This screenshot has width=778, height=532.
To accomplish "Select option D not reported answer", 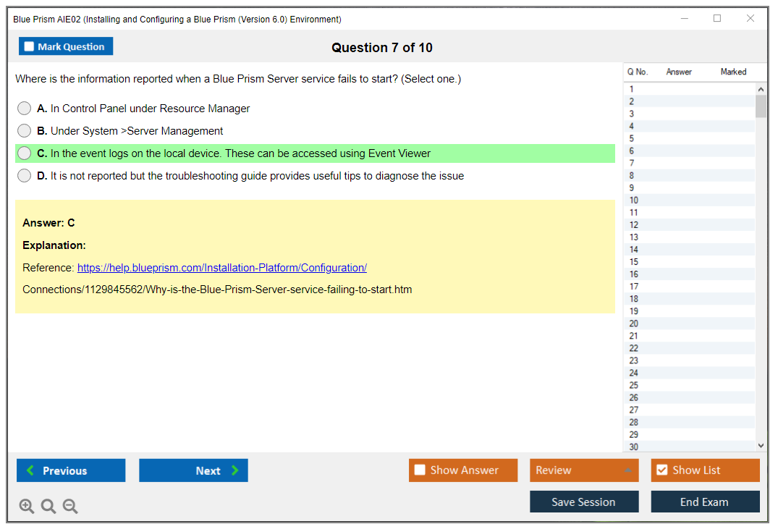I will coord(25,176).
